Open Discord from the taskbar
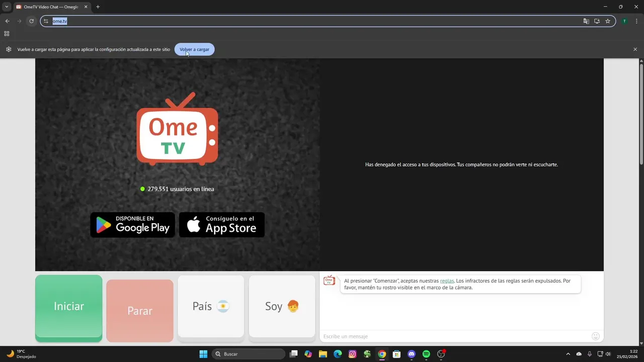The height and width of the screenshot is (362, 644). click(x=412, y=354)
